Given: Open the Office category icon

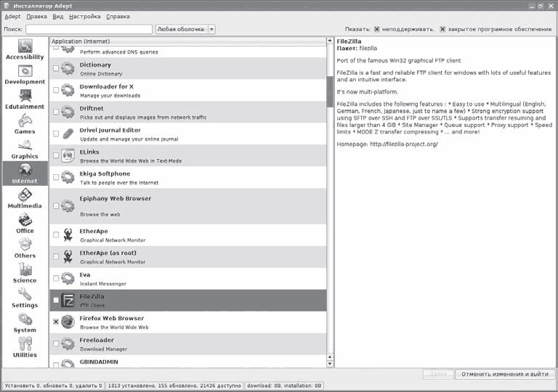Looking at the screenshot, I should pos(25,223).
